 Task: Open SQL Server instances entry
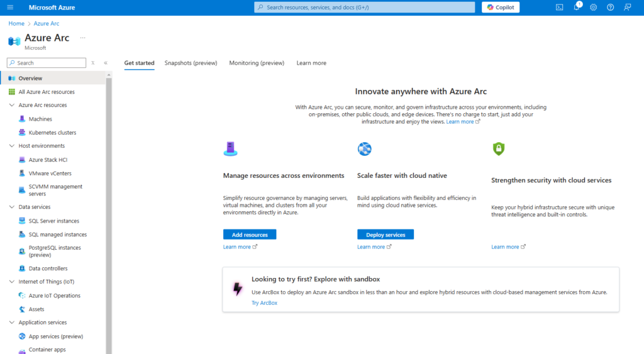pos(53,221)
